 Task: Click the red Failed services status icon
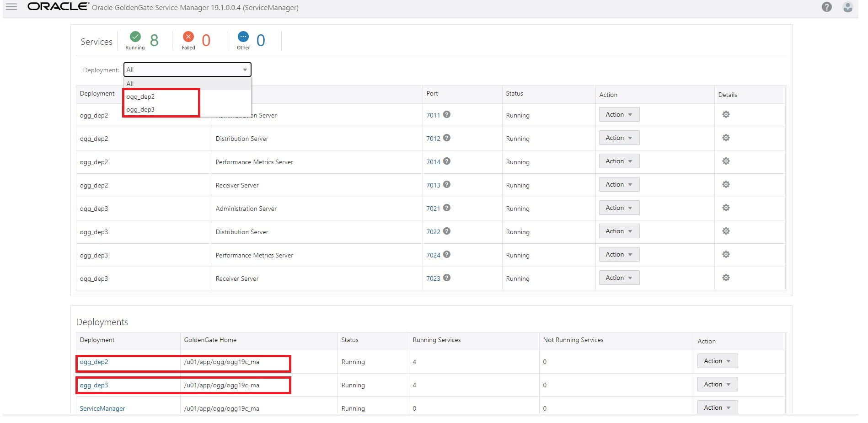(x=188, y=37)
